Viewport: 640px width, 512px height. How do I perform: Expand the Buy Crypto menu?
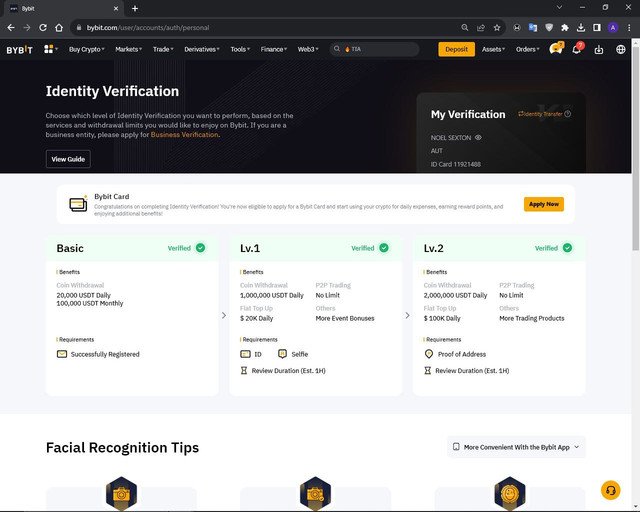pos(87,49)
